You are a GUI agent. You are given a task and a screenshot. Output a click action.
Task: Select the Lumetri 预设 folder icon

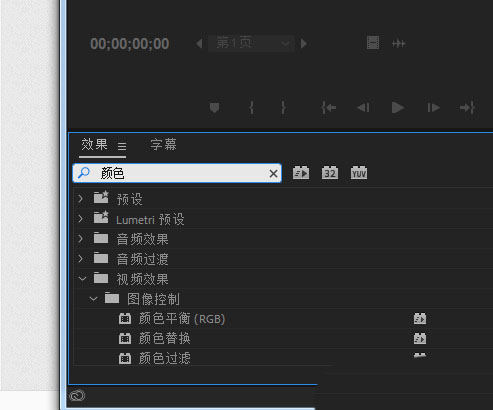(101, 217)
